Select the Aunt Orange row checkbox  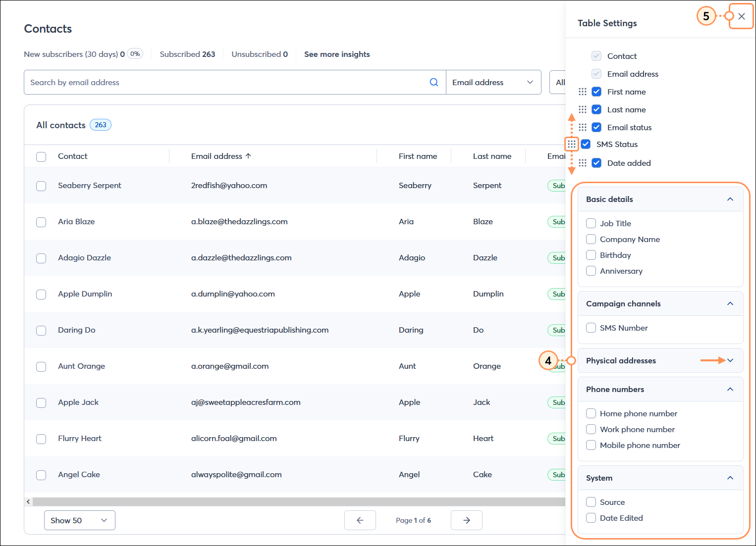[x=41, y=366]
